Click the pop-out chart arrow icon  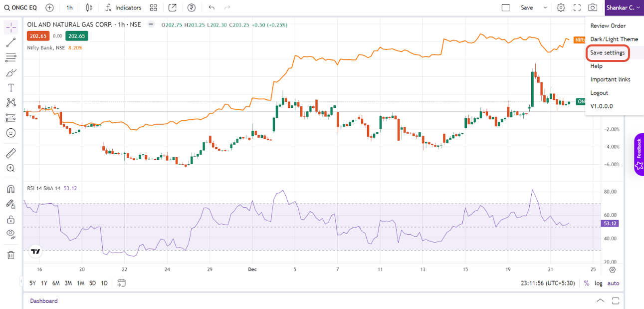coord(172,7)
